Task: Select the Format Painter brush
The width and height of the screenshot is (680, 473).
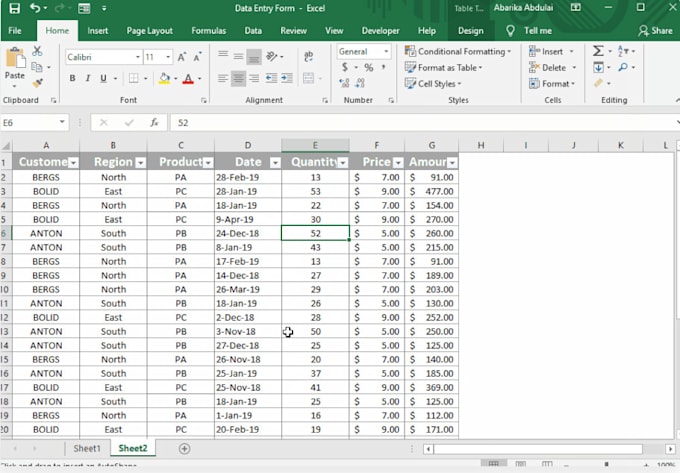Action: (37, 82)
